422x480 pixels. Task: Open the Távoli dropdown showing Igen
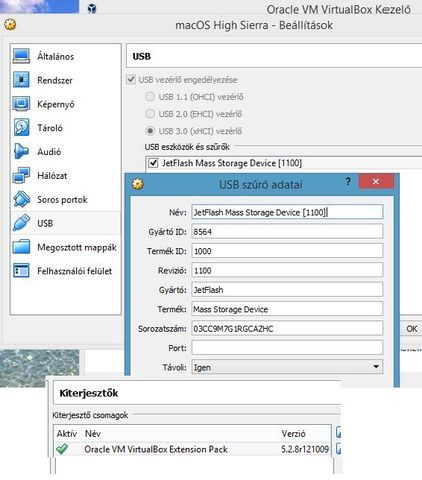[287, 367]
